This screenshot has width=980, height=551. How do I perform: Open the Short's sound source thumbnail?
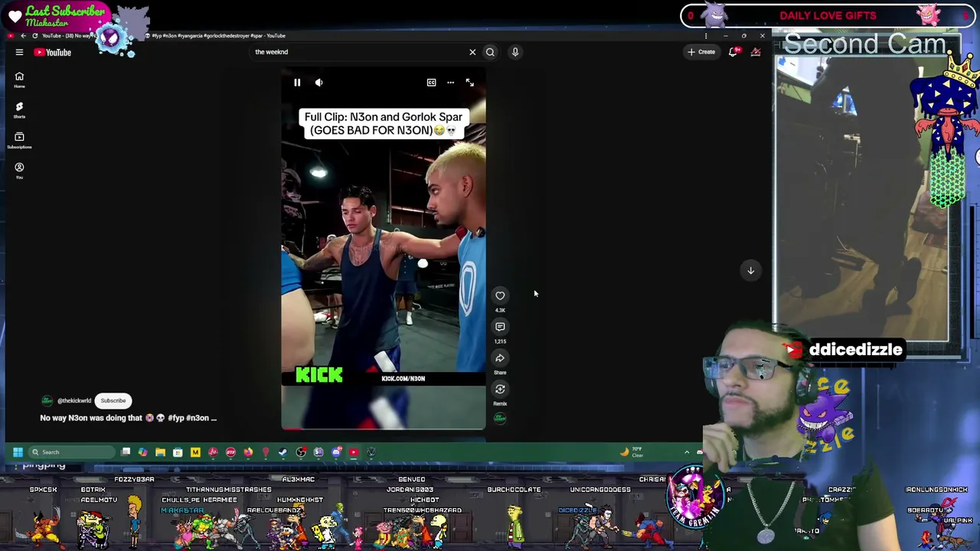[500, 419]
